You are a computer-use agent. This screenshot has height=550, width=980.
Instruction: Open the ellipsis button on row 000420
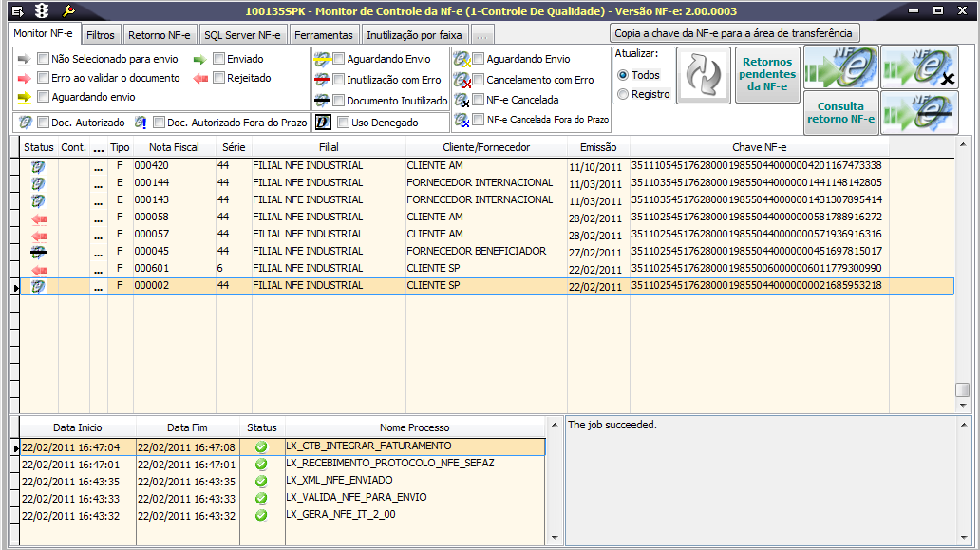click(x=99, y=166)
